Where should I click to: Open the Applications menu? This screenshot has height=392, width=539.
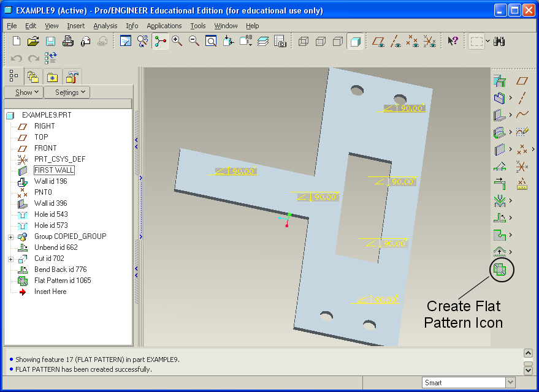coord(164,26)
